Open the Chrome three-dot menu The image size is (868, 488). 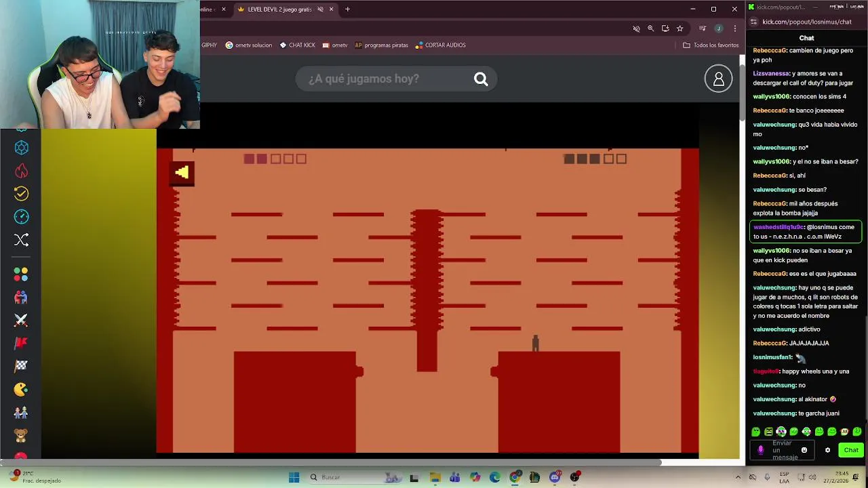734,28
